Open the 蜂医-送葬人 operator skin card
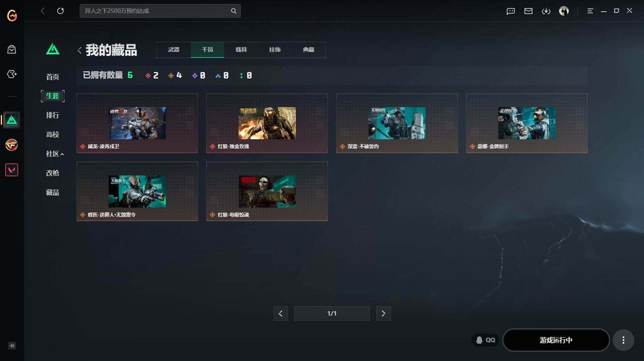 pyautogui.click(x=137, y=192)
